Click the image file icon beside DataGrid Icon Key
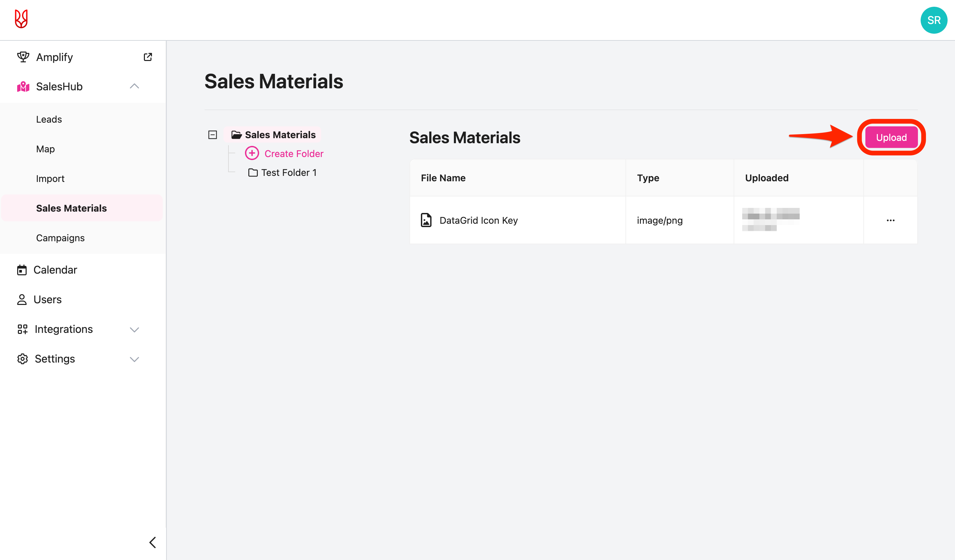Image resolution: width=955 pixels, height=560 pixels. click(x=426, y=220)
